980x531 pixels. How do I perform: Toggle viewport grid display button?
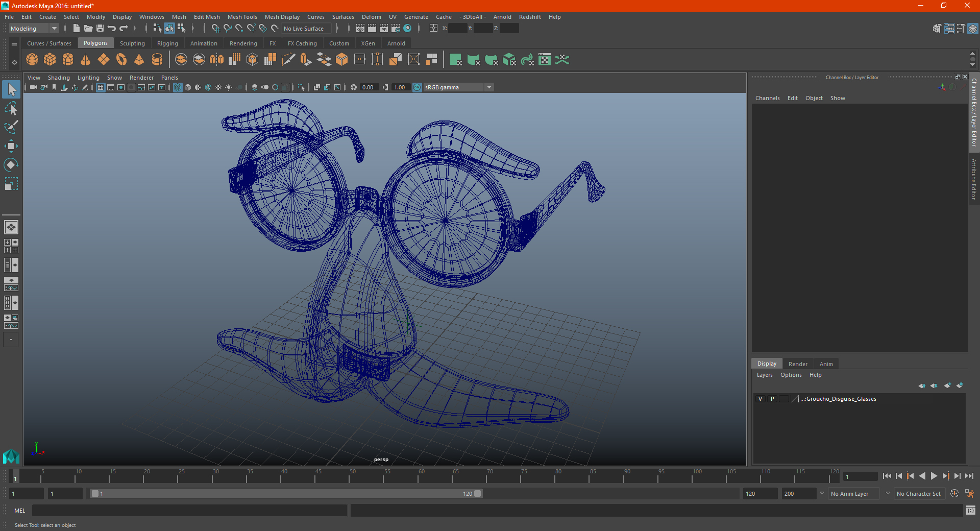pyautogui.click(x=101, y=87)
